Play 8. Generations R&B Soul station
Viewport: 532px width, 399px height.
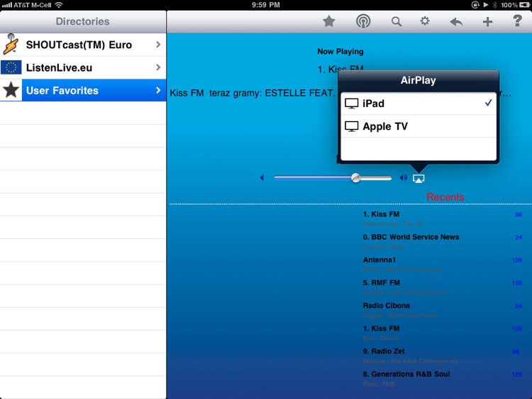click(443, 378)
